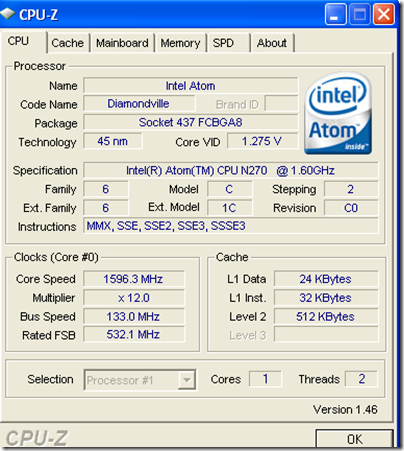The width and height of the screenshot is (404, 451).
Task: Open the Mainboard tab
Action: 122,43
